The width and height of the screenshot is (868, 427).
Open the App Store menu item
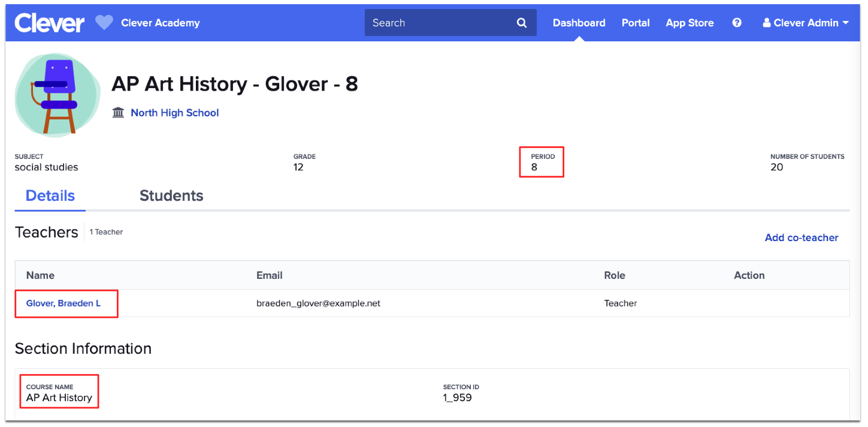tap(689, 22)
